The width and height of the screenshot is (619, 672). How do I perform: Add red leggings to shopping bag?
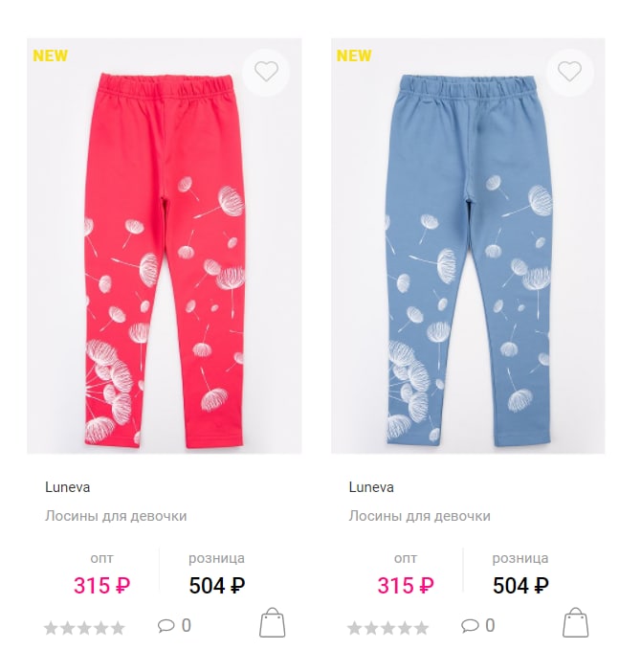273,622
